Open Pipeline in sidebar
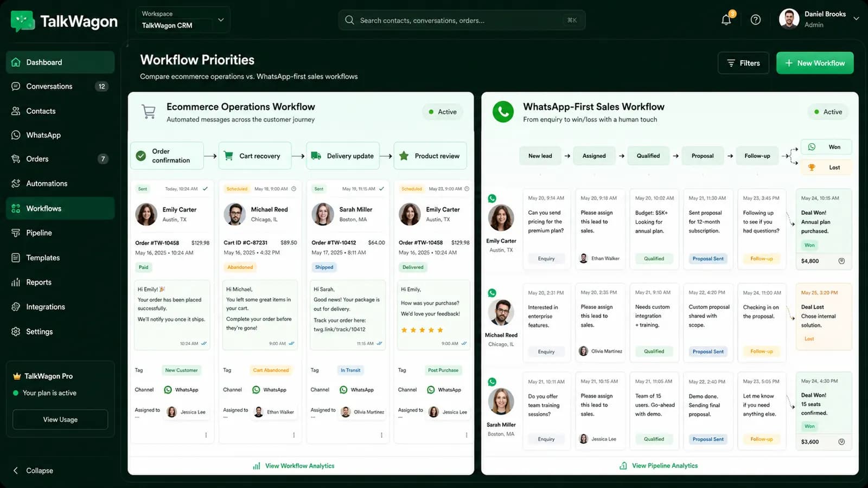 pyautogui.click(x=60, y=233)
